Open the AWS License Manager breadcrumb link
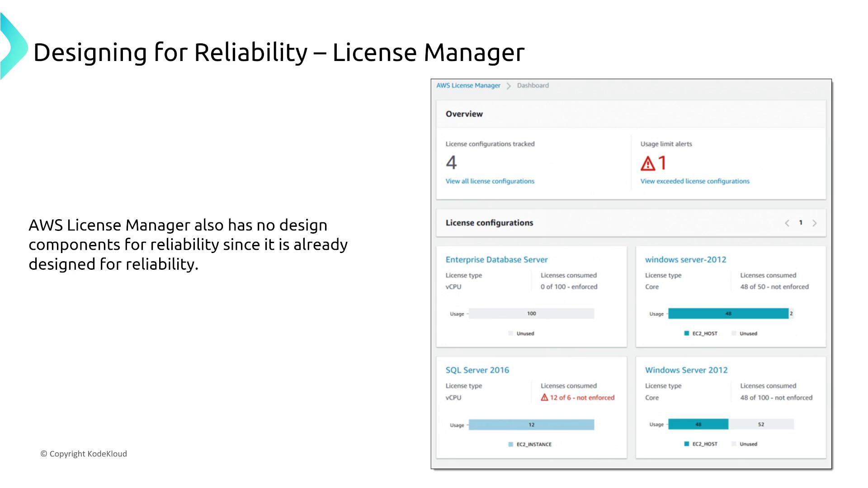Image resolution: width=868 pixels, height=488 pixels. [x=468, y=85]
